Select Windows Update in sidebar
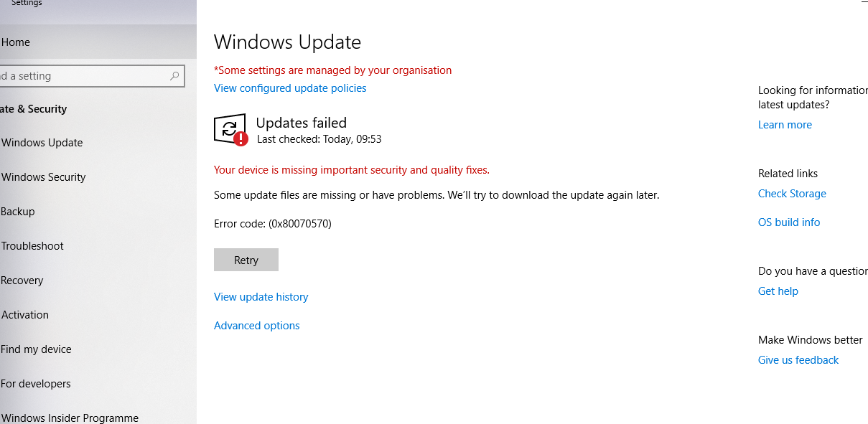Screen dimensions: 868x424 98,143
